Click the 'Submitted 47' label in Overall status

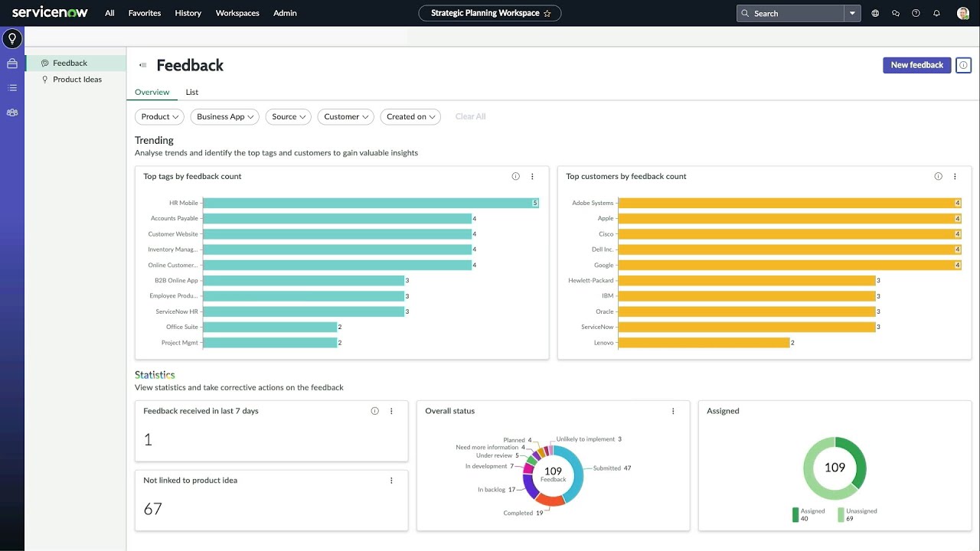[x=612, y=468]
